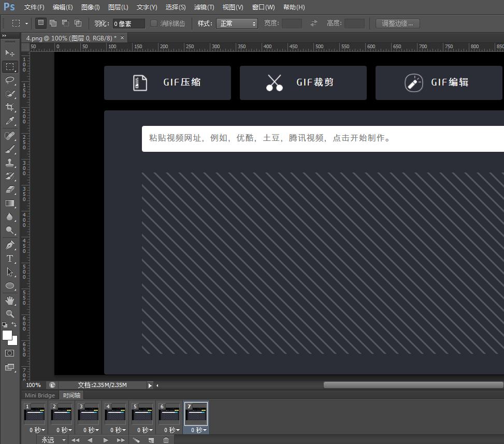The image size is (504, 444).
Task: Select the Lasso tool
Action: pos(9,80)
